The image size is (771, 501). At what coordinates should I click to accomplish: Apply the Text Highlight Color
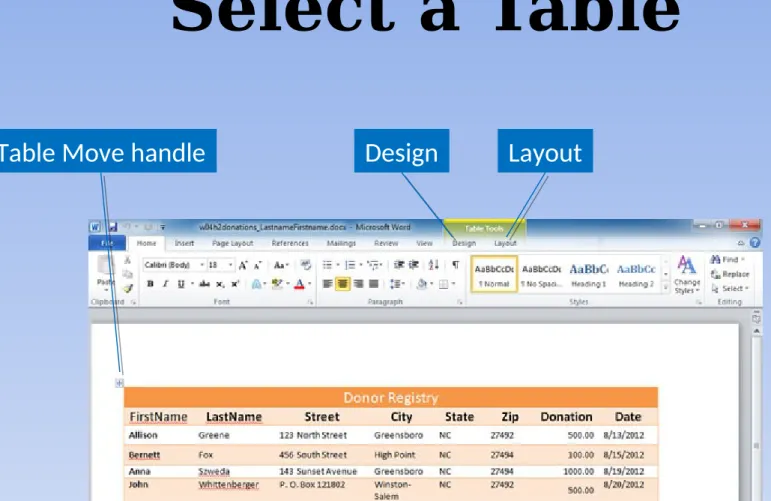(277, 284)
